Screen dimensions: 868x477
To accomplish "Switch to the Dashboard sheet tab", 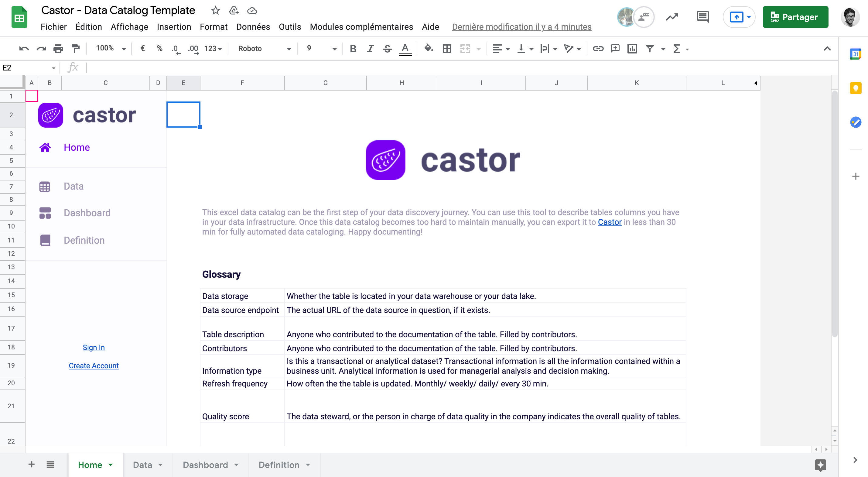I will pyautogui.click(x=205, y=465).
